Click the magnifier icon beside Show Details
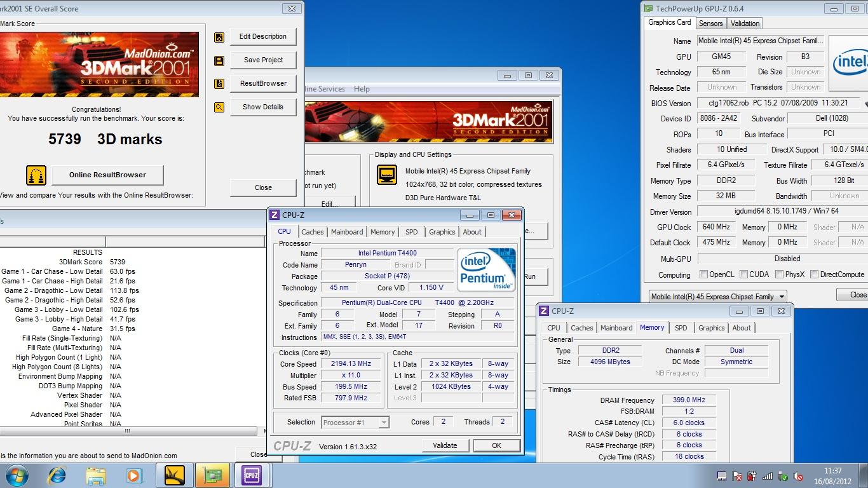The height and width of the screenshot is (488, 868). click(x=219, y=107)
